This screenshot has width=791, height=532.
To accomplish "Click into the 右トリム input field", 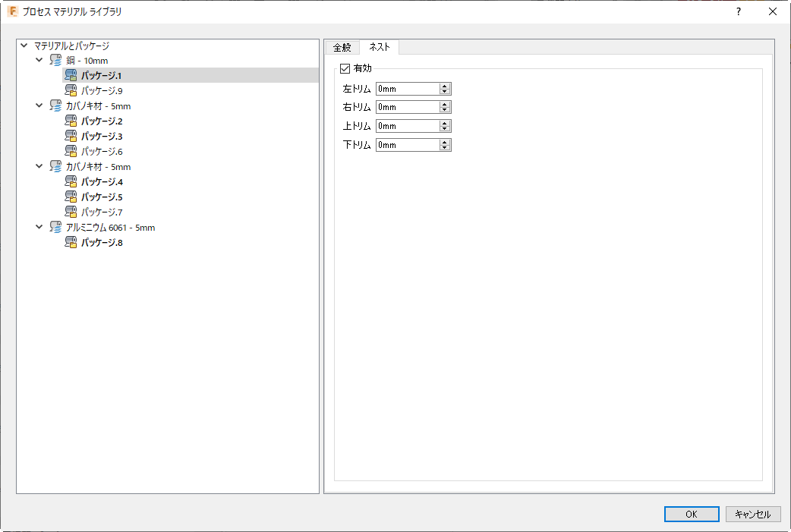I will click(408, 107).
